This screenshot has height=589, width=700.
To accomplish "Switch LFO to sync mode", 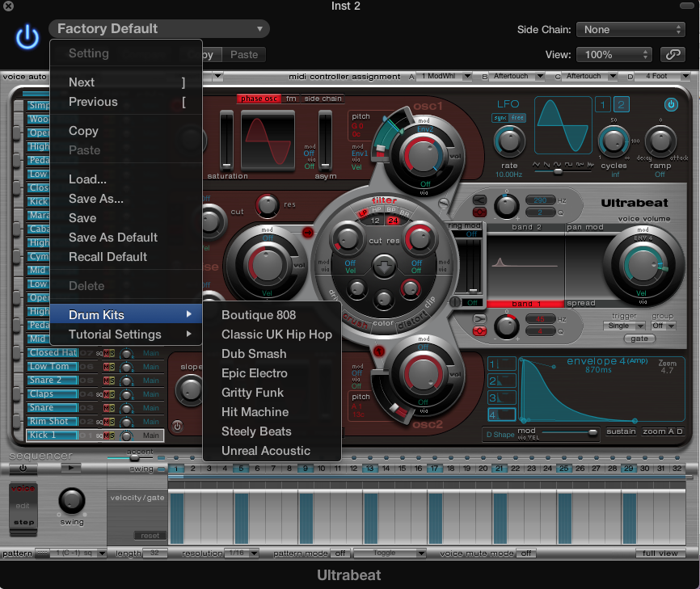I will (500, 118).
